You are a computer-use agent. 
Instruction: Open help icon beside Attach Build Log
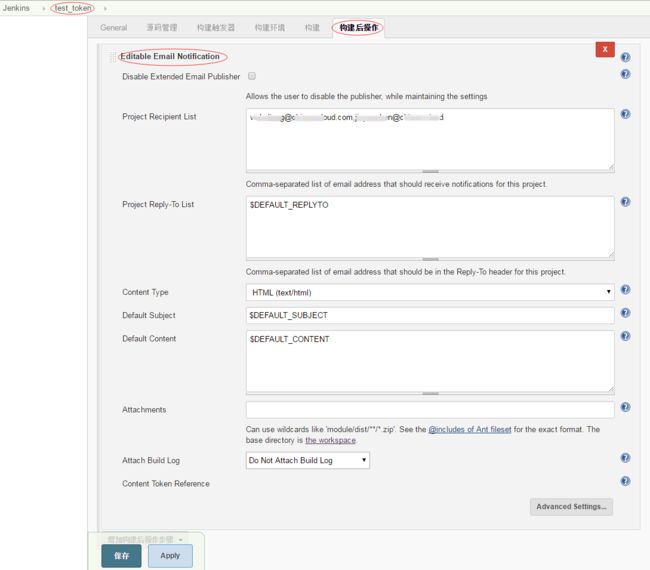625,458
